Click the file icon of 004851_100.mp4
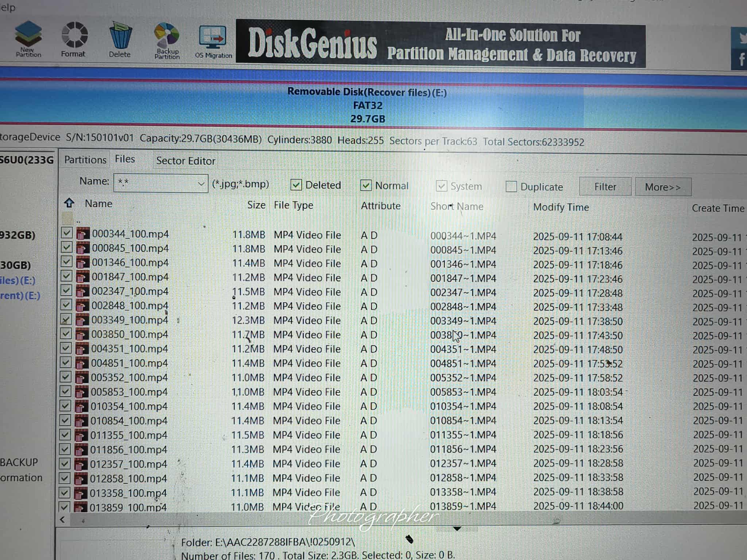Viewport: 747px width, 560px height. (x=82, y=363)
